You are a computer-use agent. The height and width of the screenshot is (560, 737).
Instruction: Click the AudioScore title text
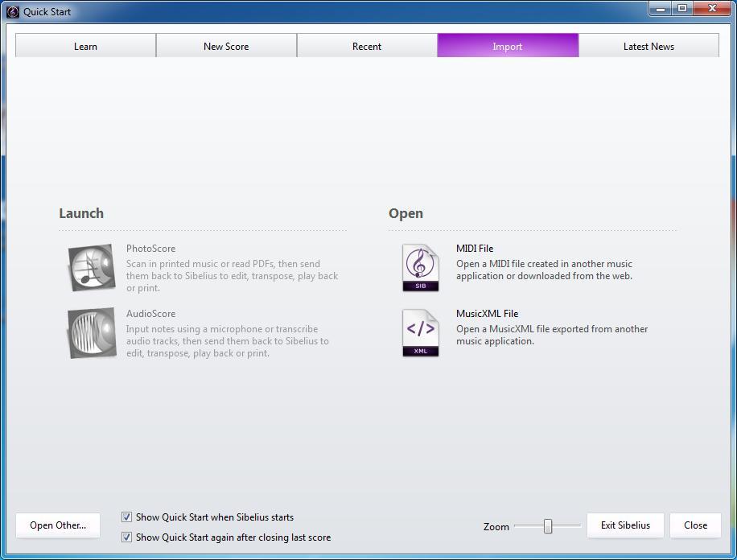150,314
